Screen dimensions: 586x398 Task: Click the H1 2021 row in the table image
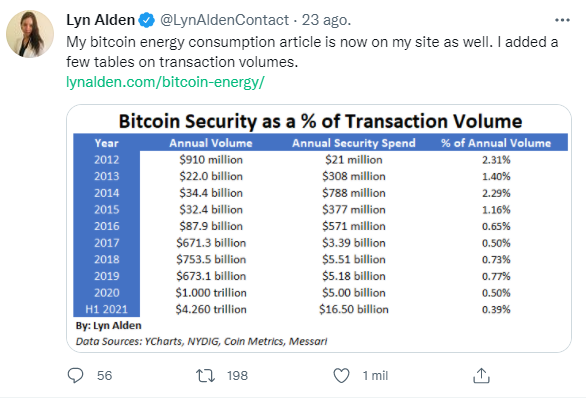click(x=320, y=309)
